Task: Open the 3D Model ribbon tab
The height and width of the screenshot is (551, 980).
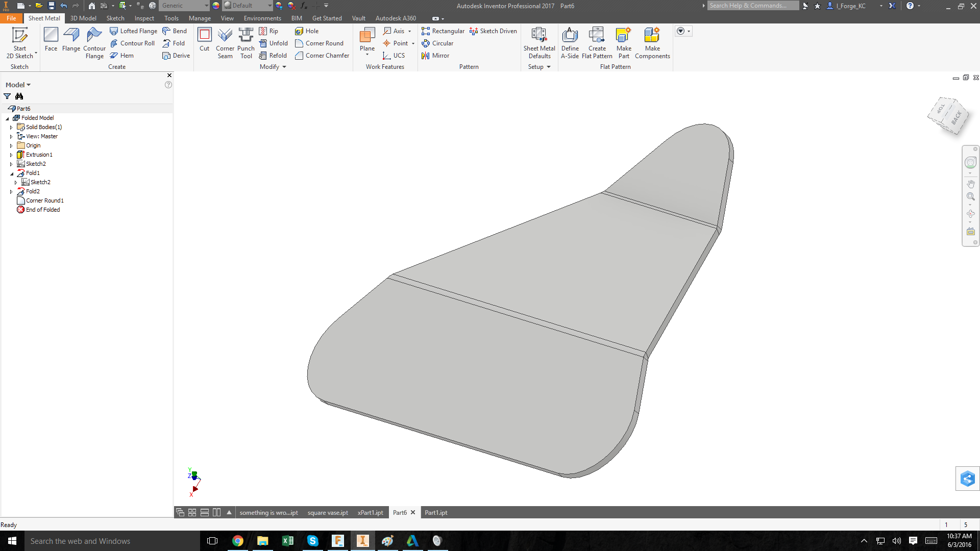Action: [x=83, y=18]
